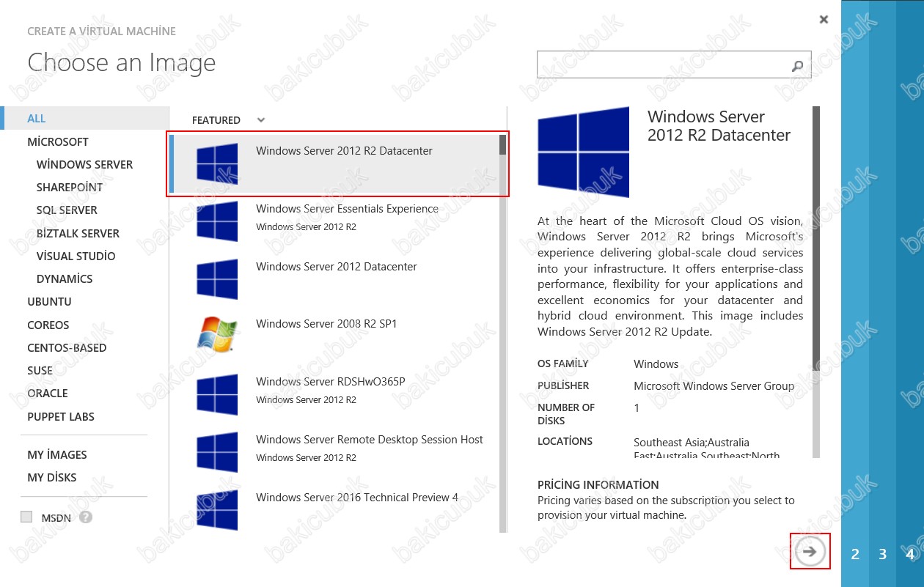Choose Windows Server 2008 R2 SP1 image
924x587 pixels.
pos(334,336)
